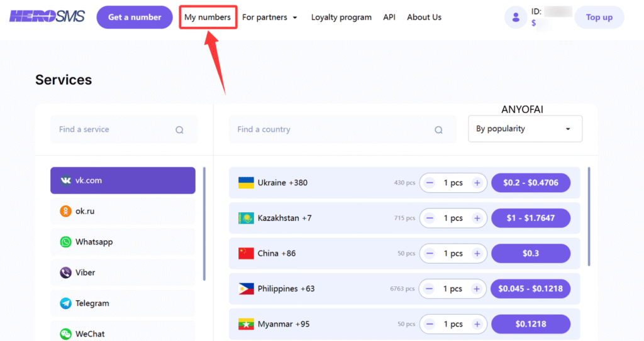The width and height of the screenshot is (644, 341).
Task: Open the user profile avatar icon
Action: coord(516,17)
